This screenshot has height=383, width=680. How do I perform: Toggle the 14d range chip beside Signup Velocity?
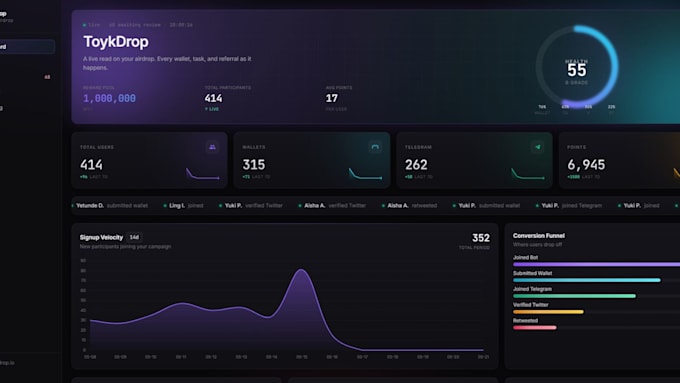click(134, 237)
